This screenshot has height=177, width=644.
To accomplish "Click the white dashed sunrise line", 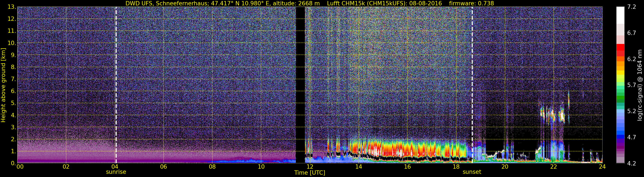I will 116,85.
